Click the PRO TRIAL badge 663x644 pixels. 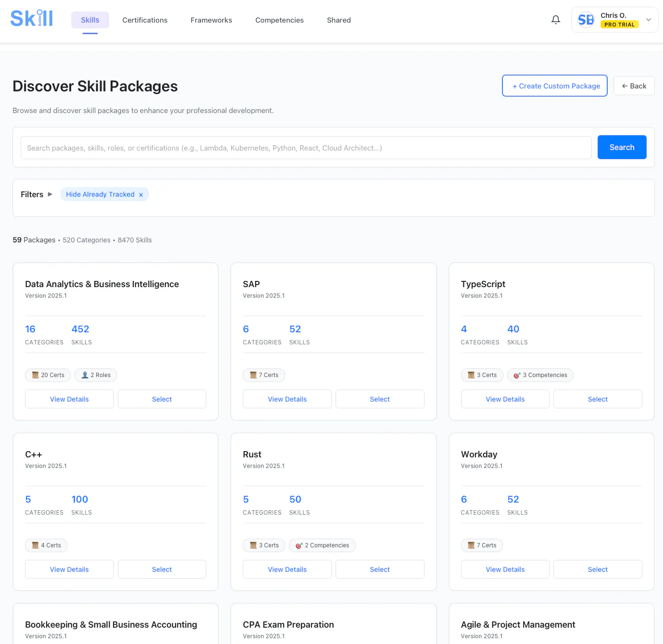pos(619,25)
